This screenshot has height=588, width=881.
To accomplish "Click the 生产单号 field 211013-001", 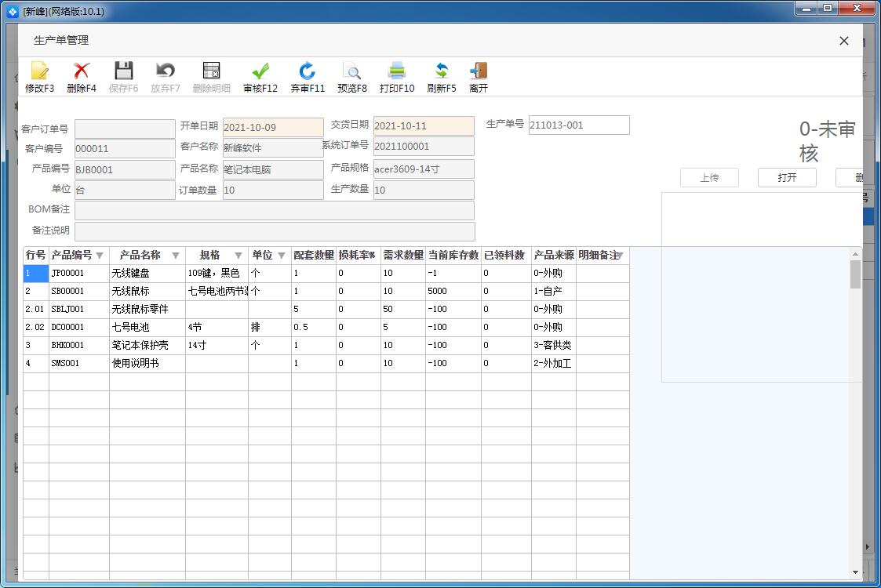I will click(x=579, y=125).
